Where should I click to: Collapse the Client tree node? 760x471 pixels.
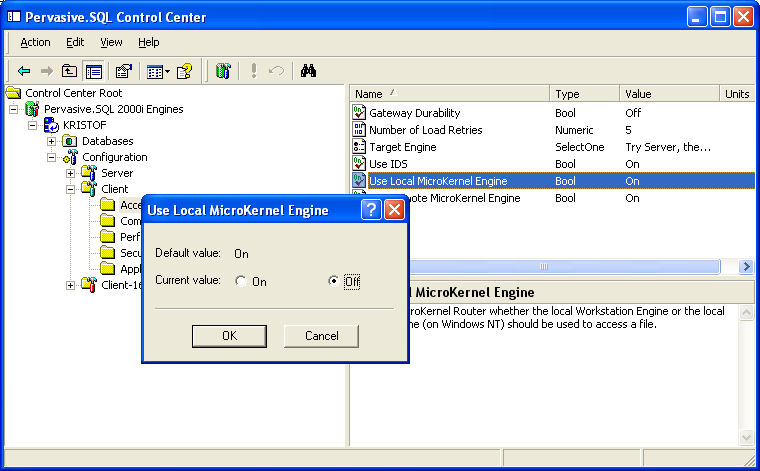pyautogui.click(x=70, y=189)
